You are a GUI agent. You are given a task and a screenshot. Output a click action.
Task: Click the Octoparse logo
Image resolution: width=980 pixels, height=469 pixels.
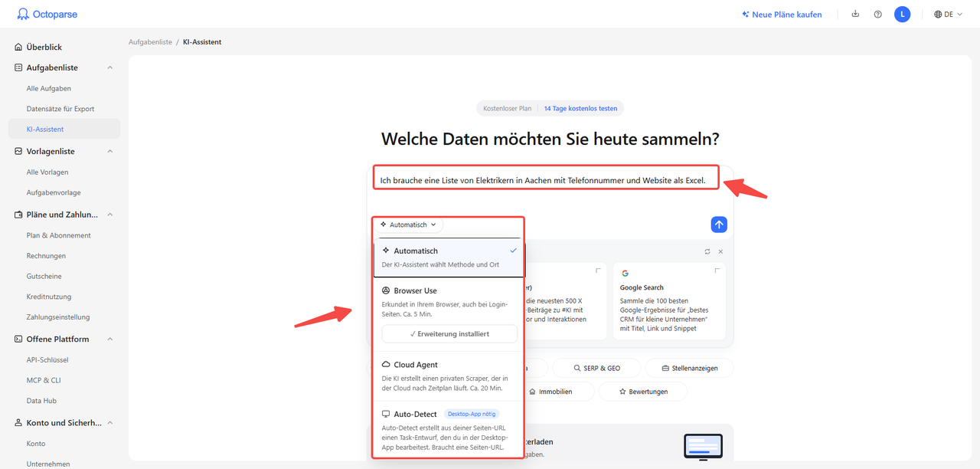pos(47,14)
